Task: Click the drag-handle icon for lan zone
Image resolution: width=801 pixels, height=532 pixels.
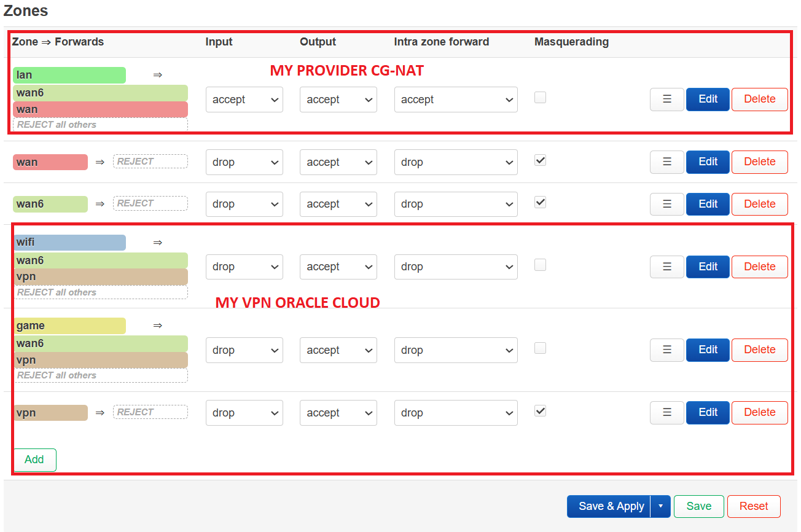Action: [667, 99]
